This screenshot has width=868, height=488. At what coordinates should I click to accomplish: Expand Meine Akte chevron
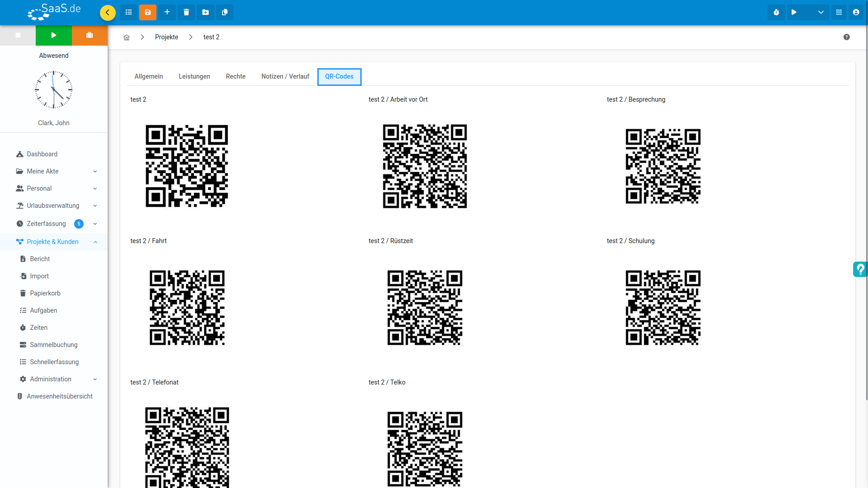pyautogui.click(x=95, y=171)
